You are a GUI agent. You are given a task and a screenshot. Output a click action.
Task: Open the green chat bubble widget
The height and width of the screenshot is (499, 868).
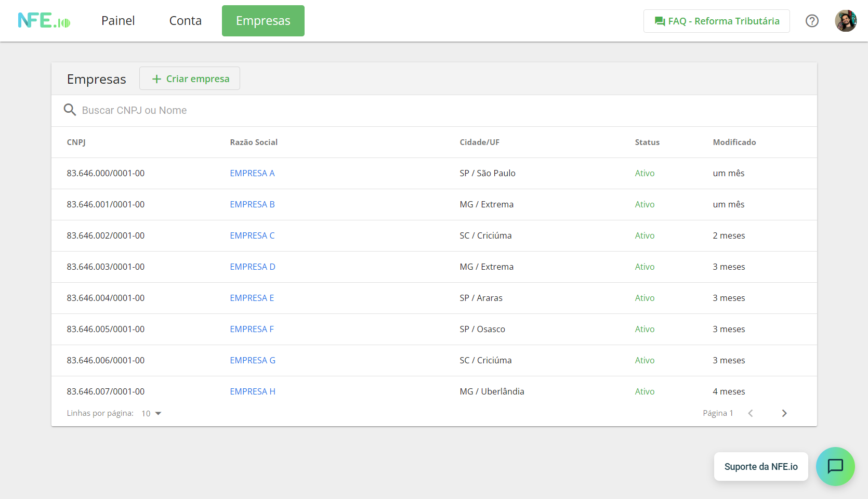tap(835, 466)
